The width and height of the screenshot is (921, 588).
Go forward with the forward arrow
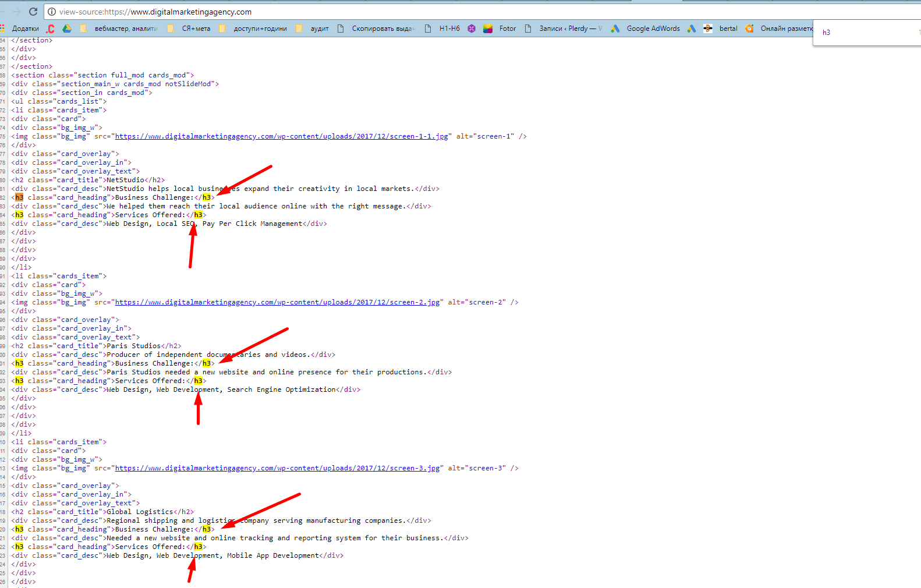click(16, 12)
